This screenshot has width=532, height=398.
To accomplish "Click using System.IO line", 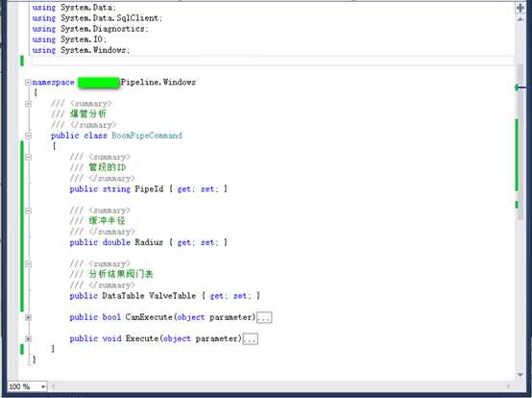I will click(x=69, y=39).
